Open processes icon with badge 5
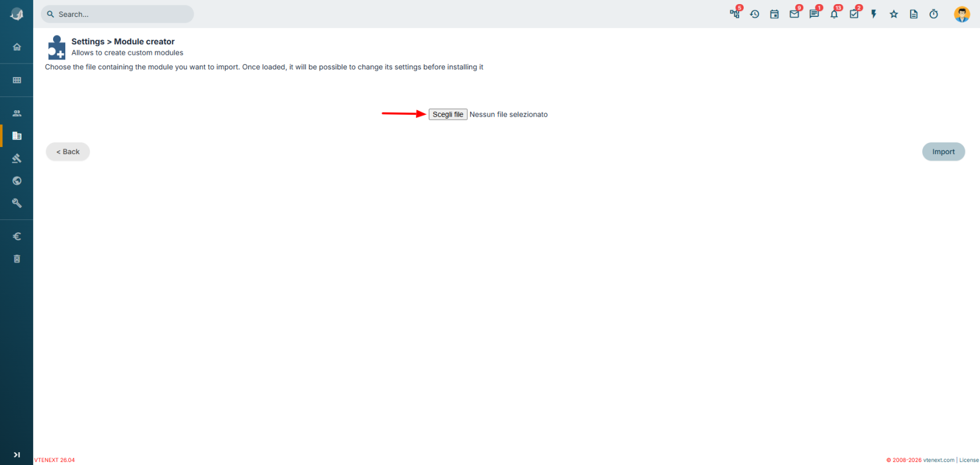Image resolution: width=980 pixels, height=465 pixels. click(x=735, y=13)
